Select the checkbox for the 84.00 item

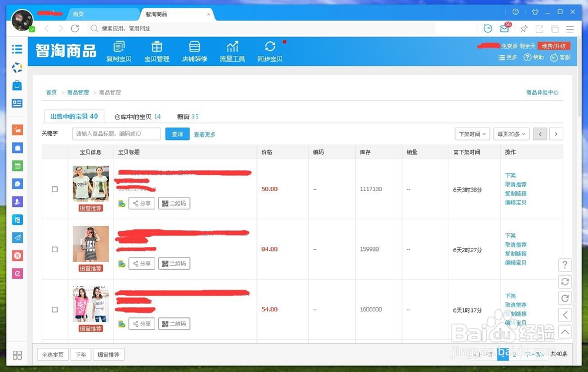[x=55, y=250]
